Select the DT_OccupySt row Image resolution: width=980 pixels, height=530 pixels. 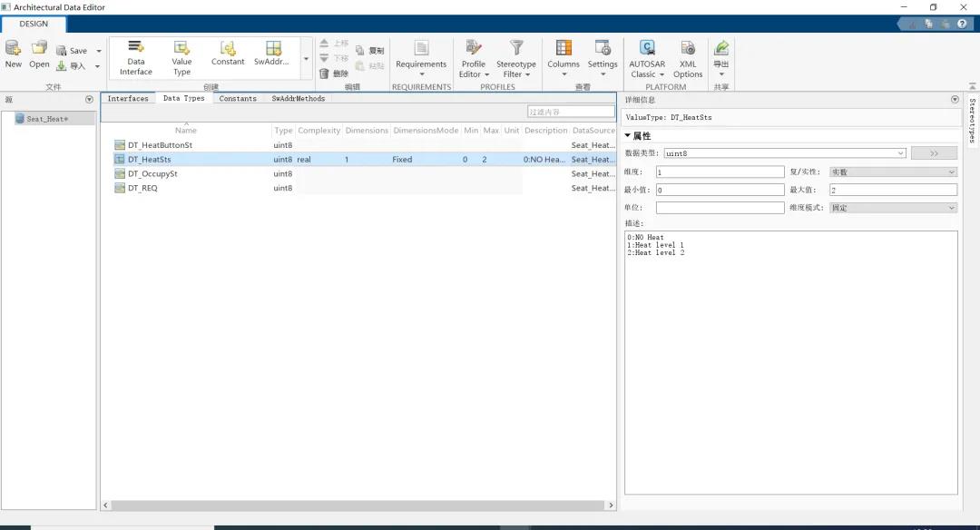point(152,173)
